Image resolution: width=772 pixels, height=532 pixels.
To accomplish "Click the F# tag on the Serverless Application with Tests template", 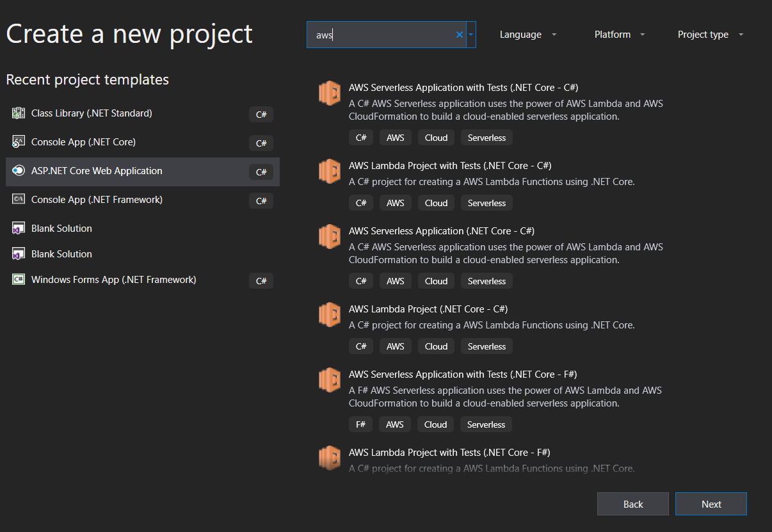I will click(x=360, y=424).
